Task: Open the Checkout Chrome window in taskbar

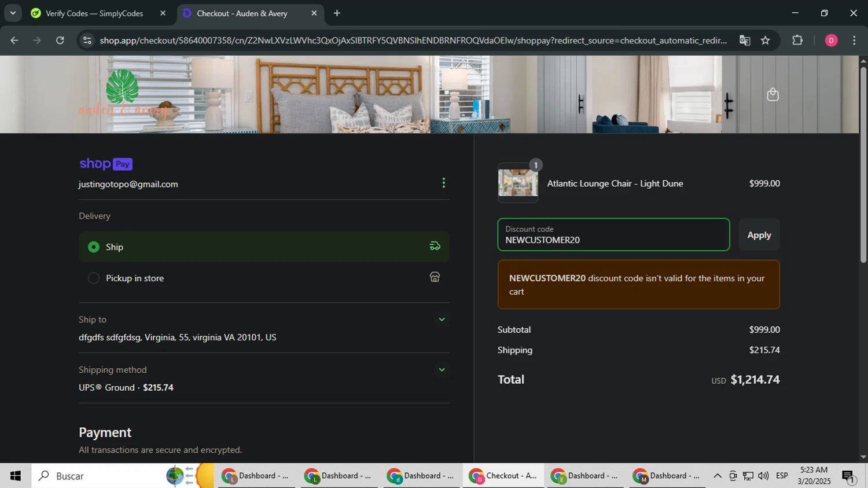Action: [x=503, y=476]
